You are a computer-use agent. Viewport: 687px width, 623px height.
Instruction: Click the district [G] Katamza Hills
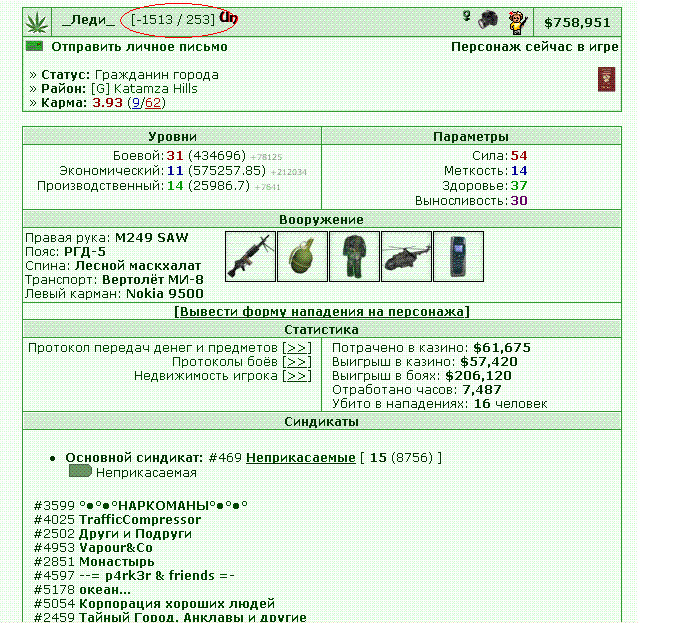144,89
